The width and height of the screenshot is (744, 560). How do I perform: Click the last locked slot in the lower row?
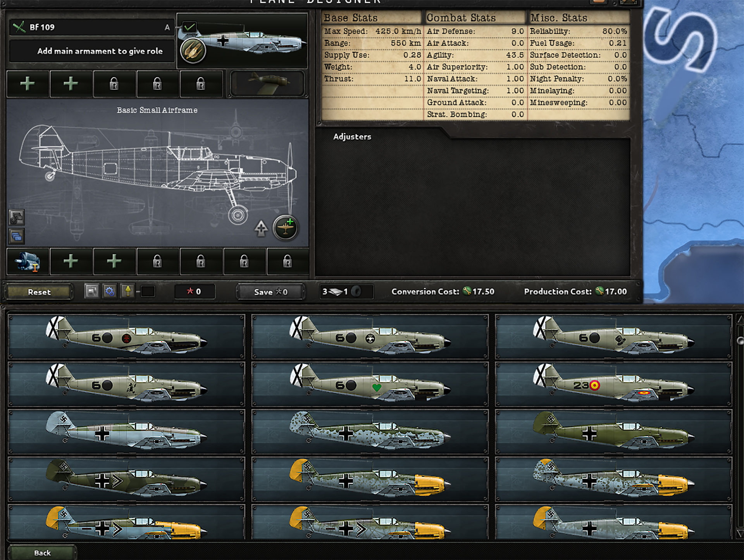(288, 261)
